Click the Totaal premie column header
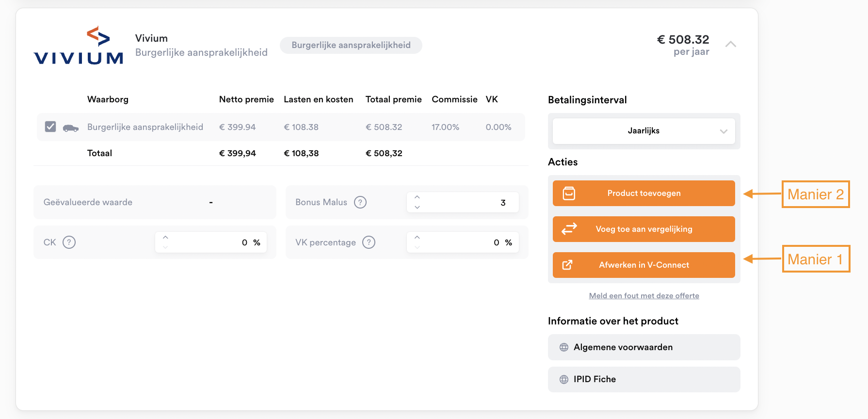Image resolution: width=868 pixels, height=419 pixels. [x=394, y=99]
